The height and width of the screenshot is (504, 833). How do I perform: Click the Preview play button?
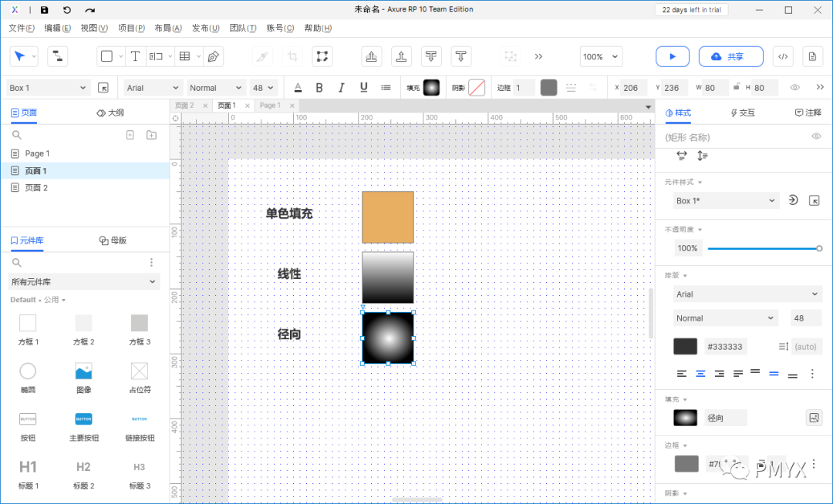(x=672, y=57)
